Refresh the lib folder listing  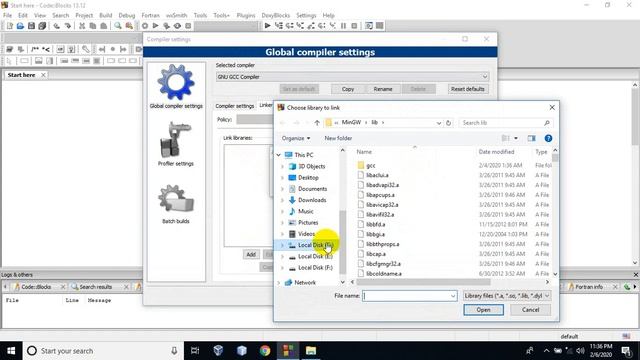tap(448, 122)
